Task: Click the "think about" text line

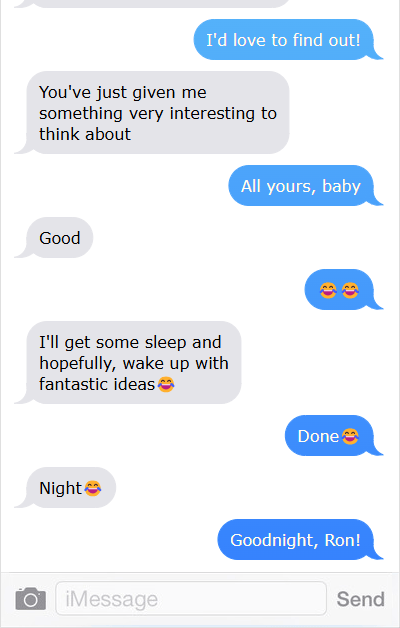Action: click(x=85, y=134)
